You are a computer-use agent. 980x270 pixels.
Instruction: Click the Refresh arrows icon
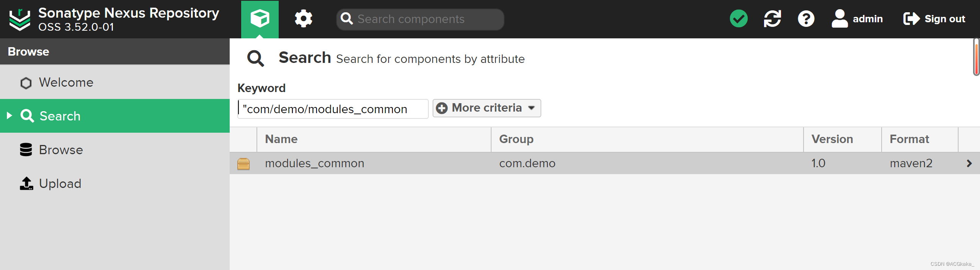pyautogui.click(x=772, y=19)
